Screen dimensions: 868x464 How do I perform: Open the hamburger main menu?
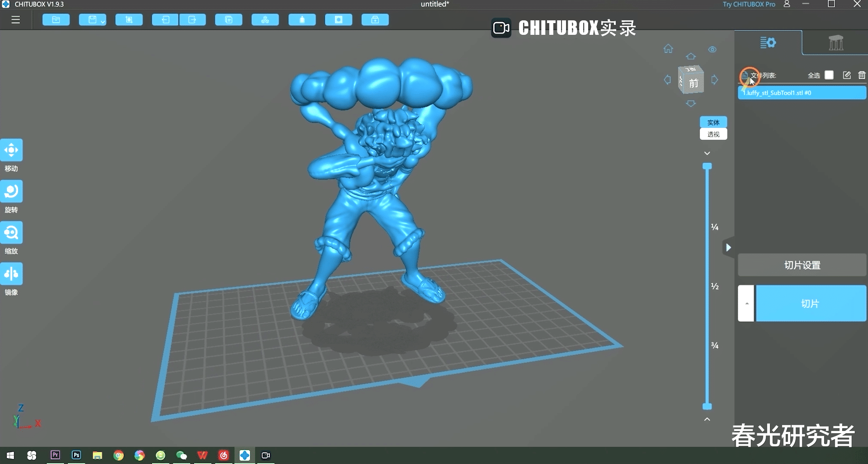coord(16,20)
